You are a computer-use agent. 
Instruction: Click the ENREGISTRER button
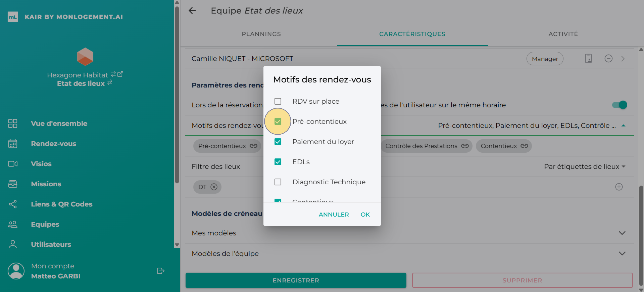296,280
